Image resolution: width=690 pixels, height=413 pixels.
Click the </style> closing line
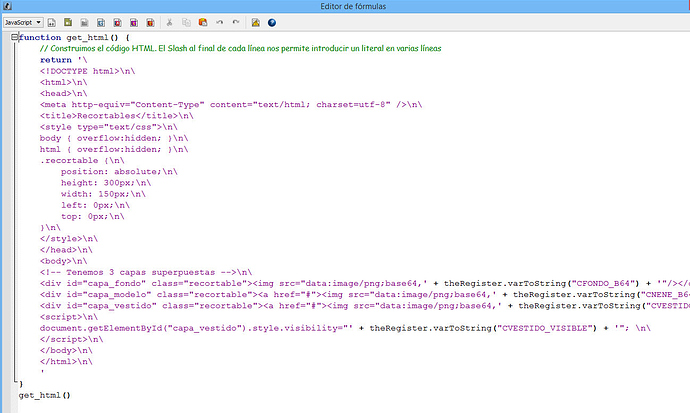point(69,239)
